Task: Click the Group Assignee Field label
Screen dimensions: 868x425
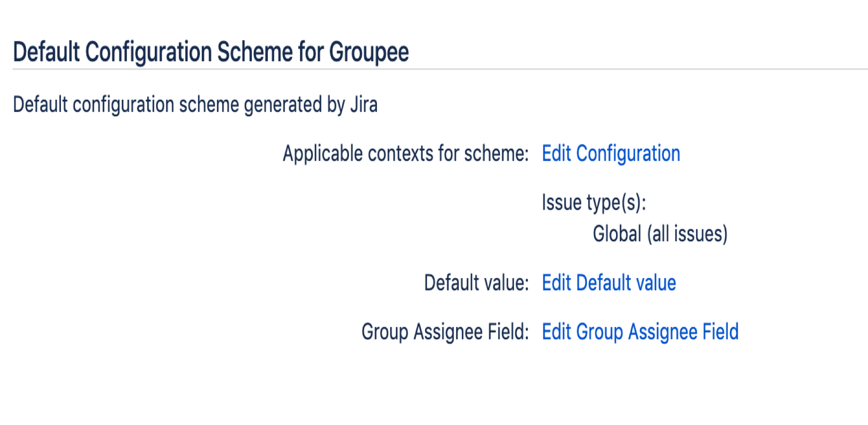Action: pyautogui.click(x=445, y=332)
